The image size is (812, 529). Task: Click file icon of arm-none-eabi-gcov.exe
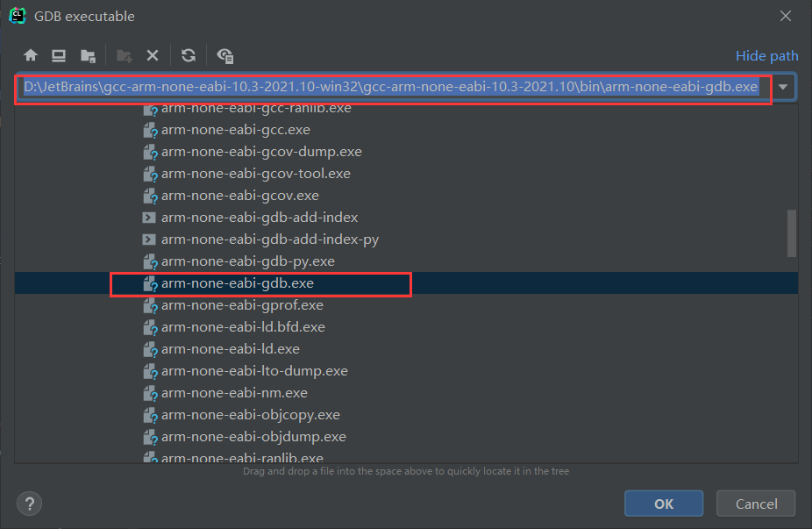pos(150,196)
